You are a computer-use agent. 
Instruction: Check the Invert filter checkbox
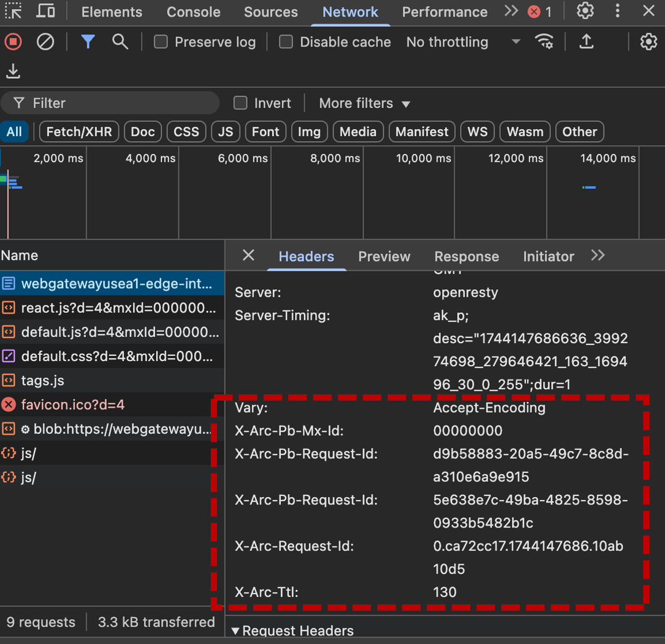241,103
